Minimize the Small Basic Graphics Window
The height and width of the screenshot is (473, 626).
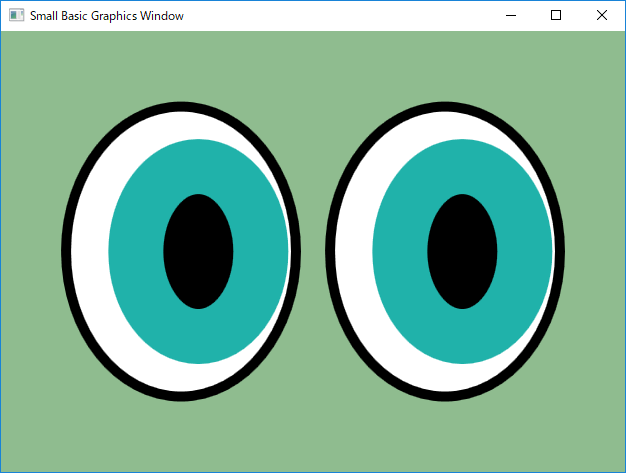[x=511, y=16]
